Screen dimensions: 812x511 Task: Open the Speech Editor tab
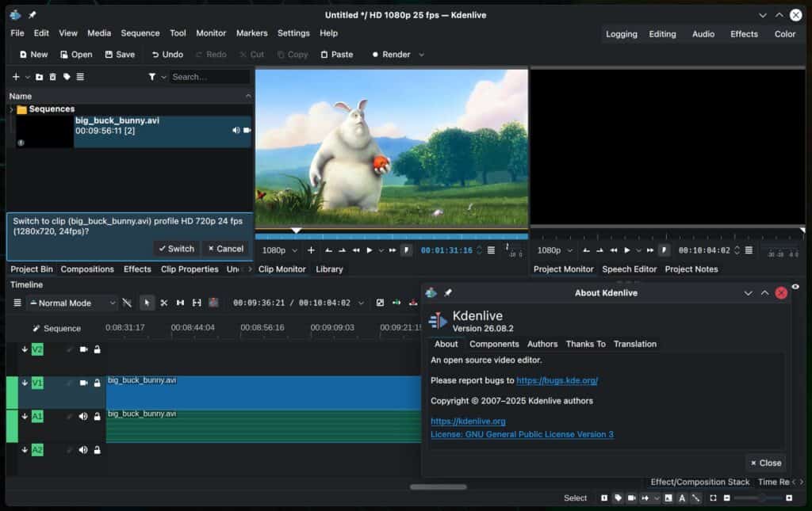(x=629, y=269)
